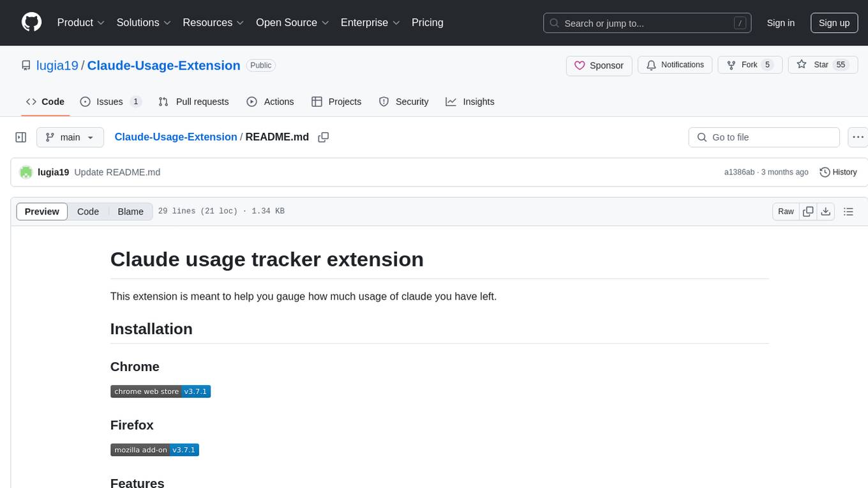
Task: Download the raw file
Action: (x=826, y=211)
